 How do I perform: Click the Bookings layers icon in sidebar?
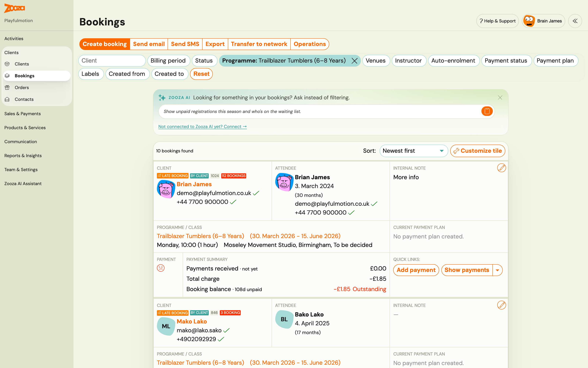[x=7, y=76]
